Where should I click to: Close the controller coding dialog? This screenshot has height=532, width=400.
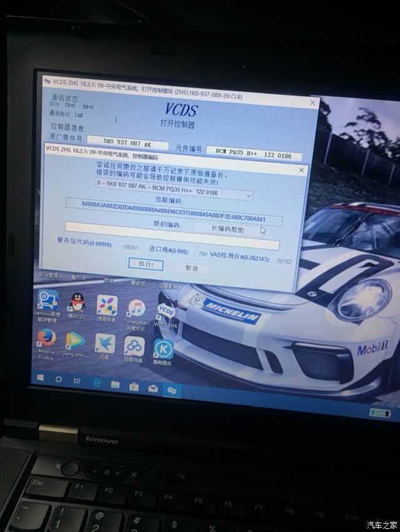(x=301, y=170)
